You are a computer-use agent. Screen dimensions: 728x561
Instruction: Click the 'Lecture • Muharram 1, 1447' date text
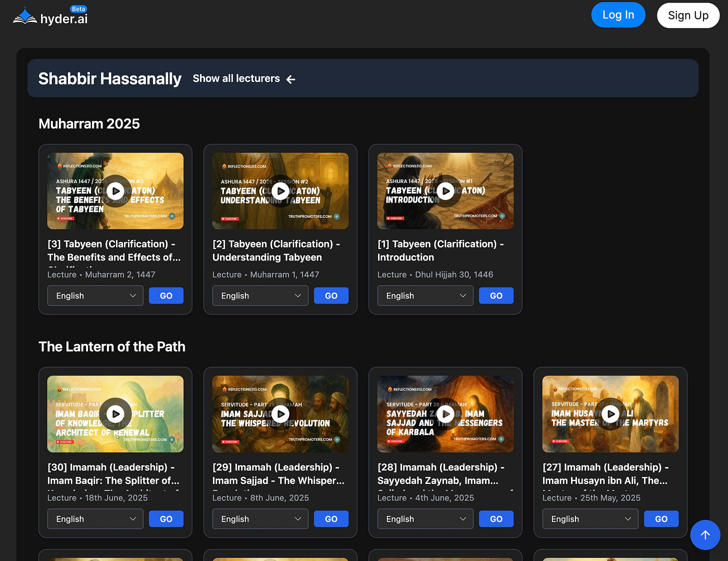[265, 274]
